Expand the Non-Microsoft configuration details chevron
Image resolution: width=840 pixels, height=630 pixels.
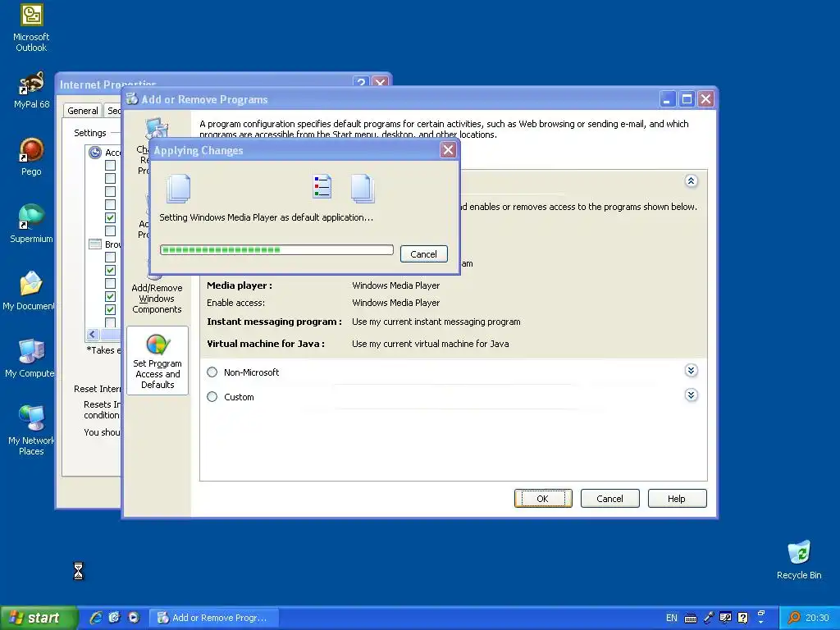coord(691,370)
